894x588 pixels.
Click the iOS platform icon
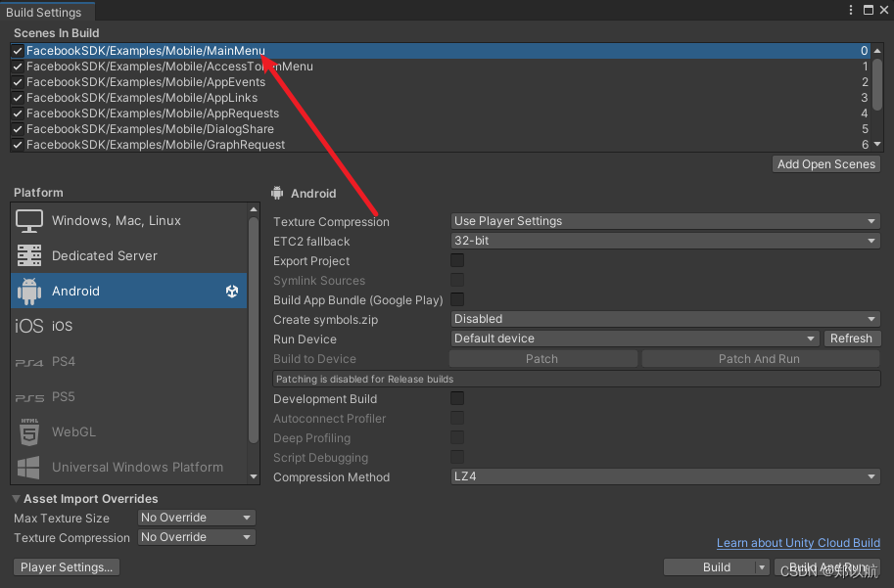click(x=29, y=326)
